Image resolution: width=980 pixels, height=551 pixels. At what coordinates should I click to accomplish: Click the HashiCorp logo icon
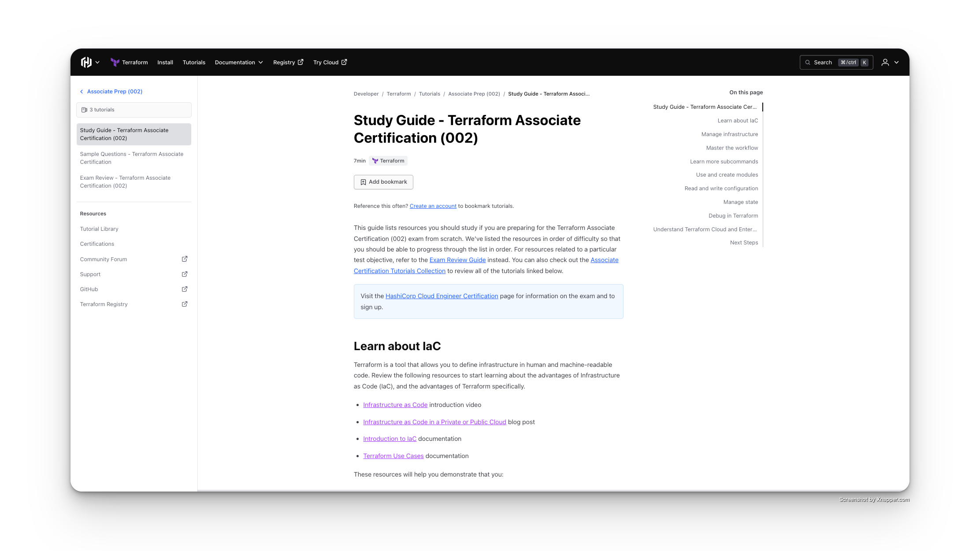pos(86,62)
